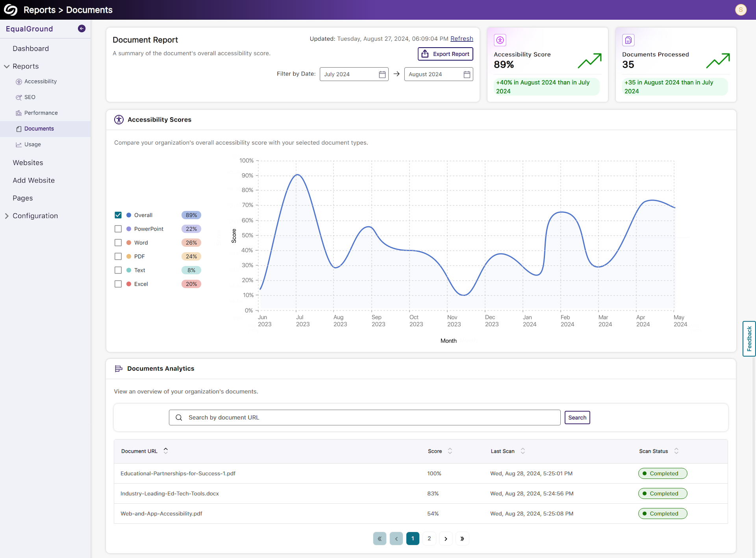
Task: Jump to last page double-arrow
Action: [x=462, y=539]
